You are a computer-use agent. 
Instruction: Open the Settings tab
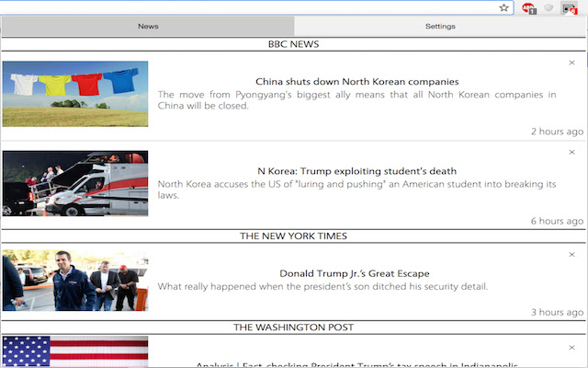coord(440,27)
